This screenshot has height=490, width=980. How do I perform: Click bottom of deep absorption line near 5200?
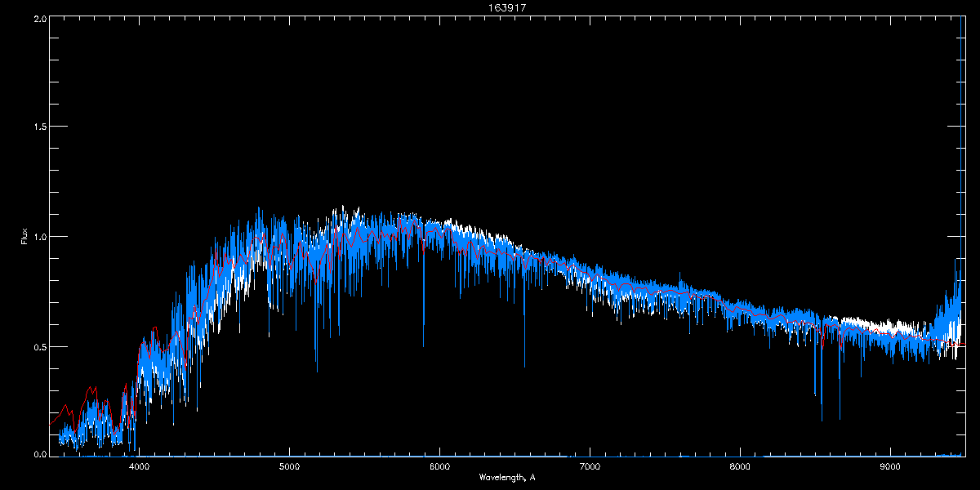317,371
